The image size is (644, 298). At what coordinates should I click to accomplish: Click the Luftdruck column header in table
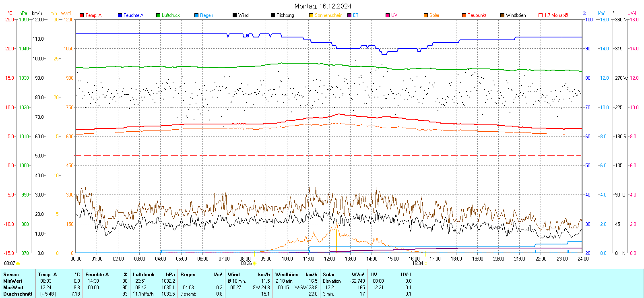(x=144, y=275)
